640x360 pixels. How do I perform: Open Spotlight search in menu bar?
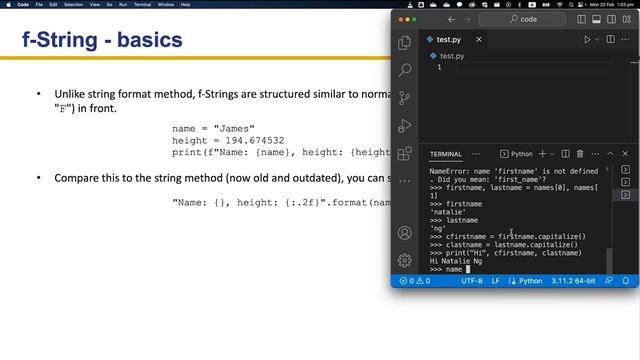[x=571, y=4]
